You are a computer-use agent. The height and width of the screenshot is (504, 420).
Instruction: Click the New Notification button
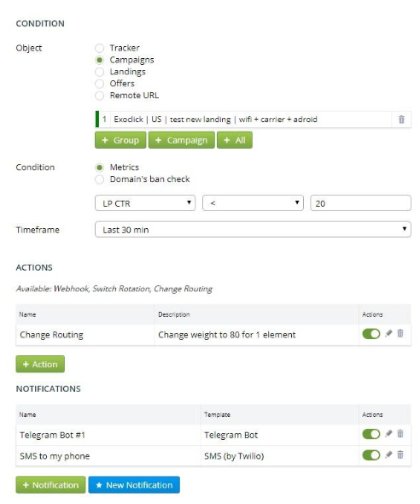tap(134, 484)
